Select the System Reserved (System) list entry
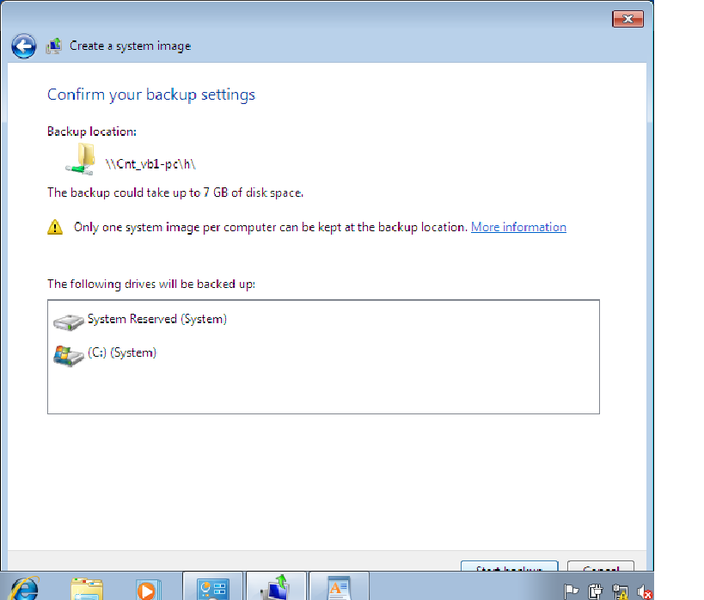The width and height of the screenshot is (704, 600). [x=156, y=320]
